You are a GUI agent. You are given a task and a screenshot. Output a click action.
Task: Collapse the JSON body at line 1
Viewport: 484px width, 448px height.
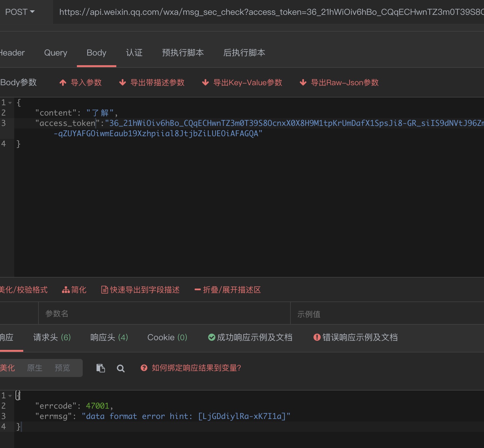click(x=10, y=103)
